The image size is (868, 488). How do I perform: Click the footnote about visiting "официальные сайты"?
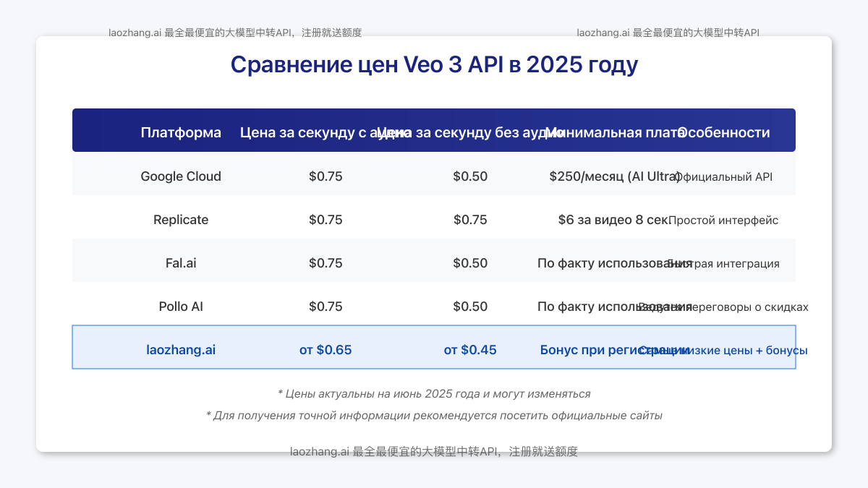click(x=434, y=416)
